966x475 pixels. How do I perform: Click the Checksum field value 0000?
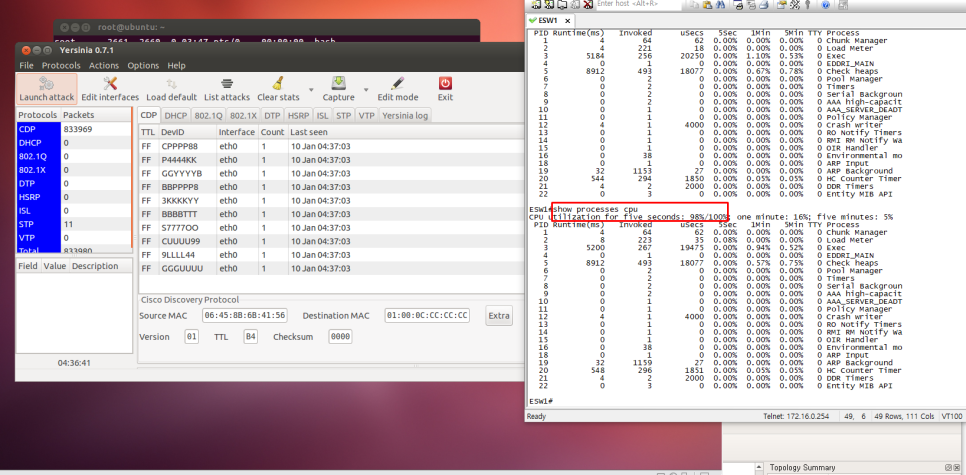(x=340, y=337)
